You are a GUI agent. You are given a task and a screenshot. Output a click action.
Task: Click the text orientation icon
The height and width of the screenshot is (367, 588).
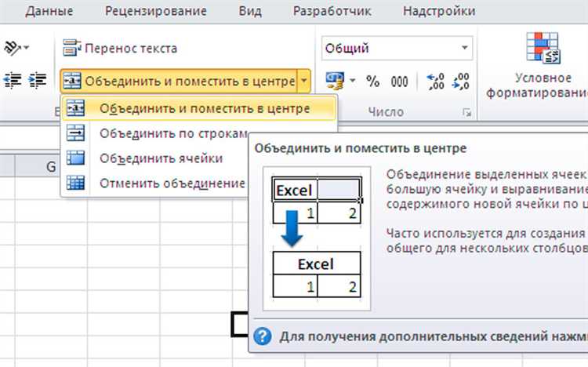[13, 48]
